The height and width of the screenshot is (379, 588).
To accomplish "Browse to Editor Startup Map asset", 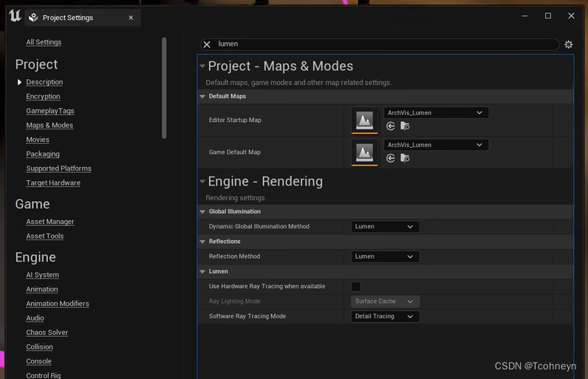I will pos(405,126).
